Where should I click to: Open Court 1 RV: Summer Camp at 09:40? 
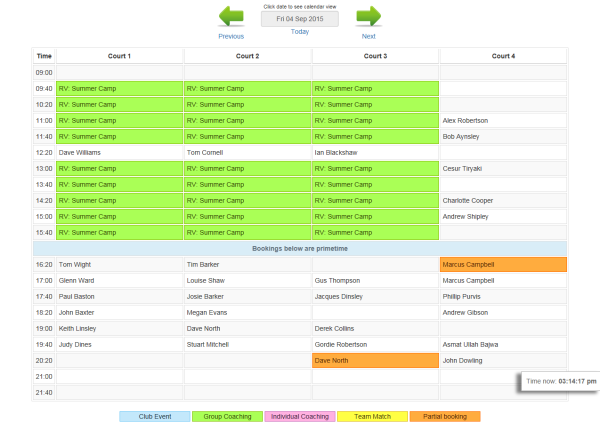pos(119,88)
